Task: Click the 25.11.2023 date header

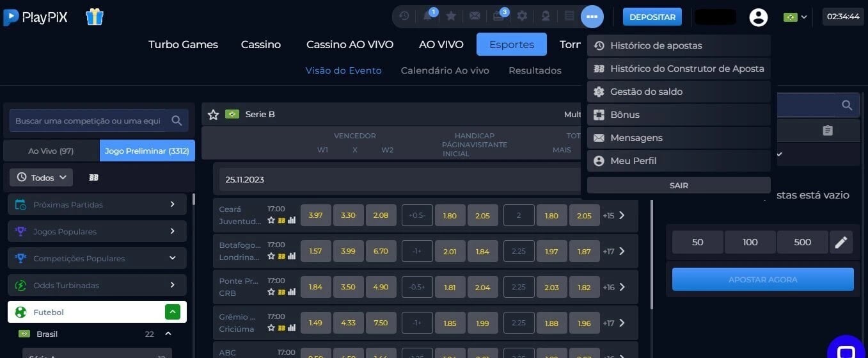Action: click(400, 179)
